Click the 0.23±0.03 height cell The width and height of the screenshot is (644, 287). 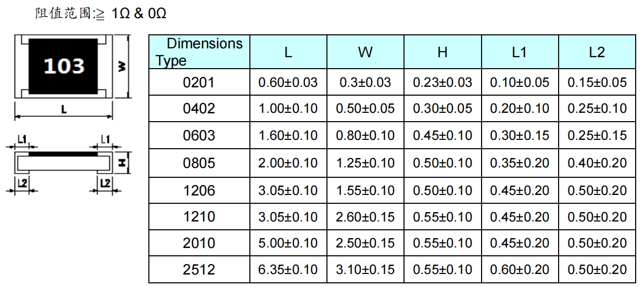442,82
